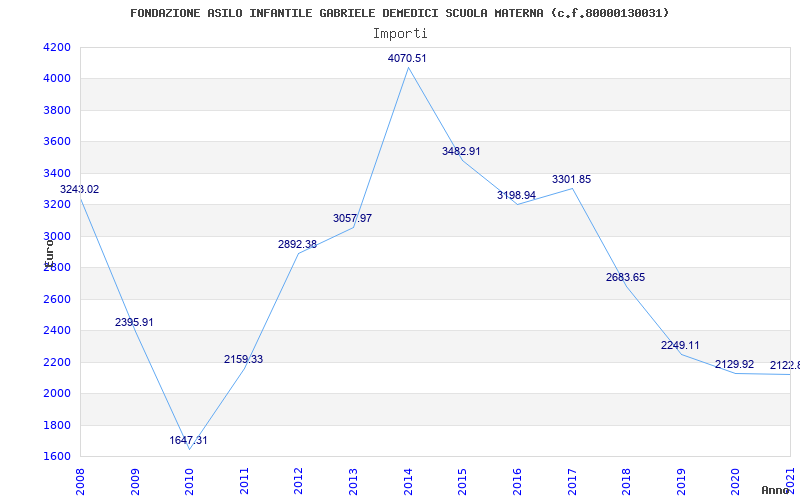
Task: Select x-axis year 2010
Action: click(190, 481)
